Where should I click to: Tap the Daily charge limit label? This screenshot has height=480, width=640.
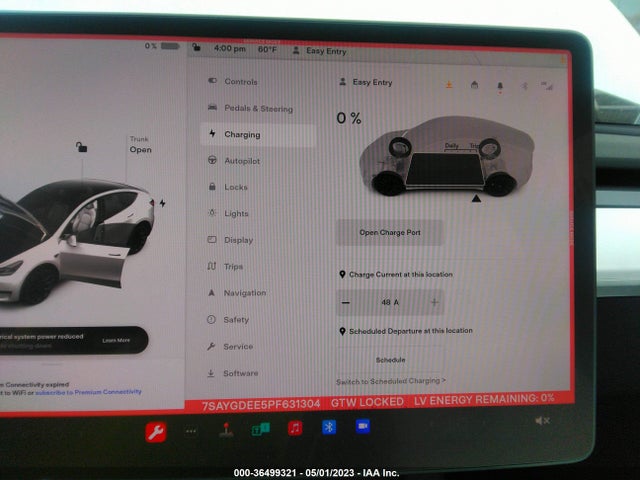coord(451,145)
